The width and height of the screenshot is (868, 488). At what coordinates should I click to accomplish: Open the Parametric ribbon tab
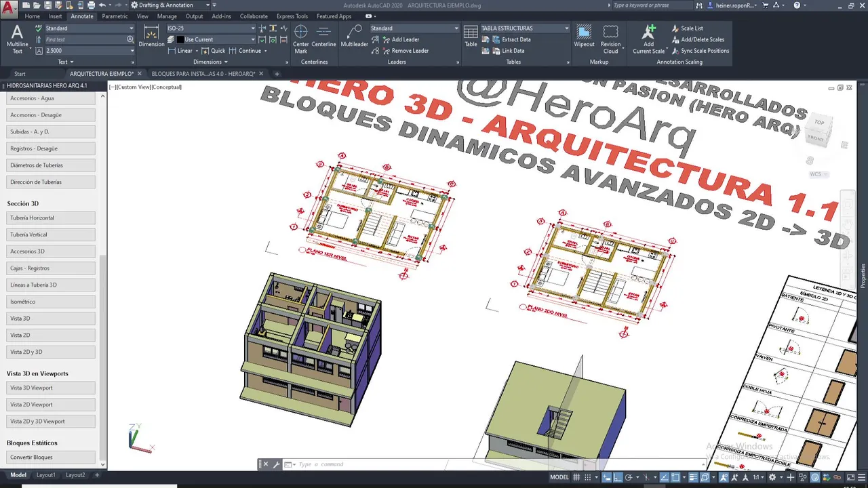pyautogui.click(x=115, y=16)
